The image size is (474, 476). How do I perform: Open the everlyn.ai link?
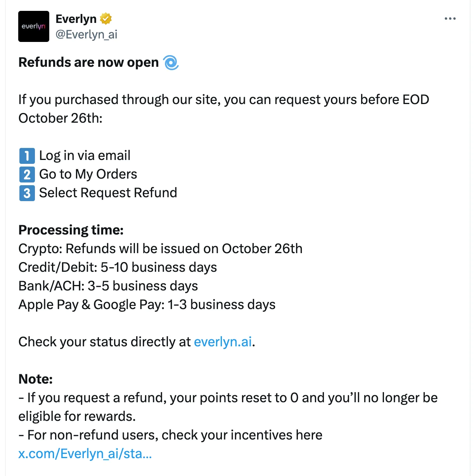tap(223, 342)
